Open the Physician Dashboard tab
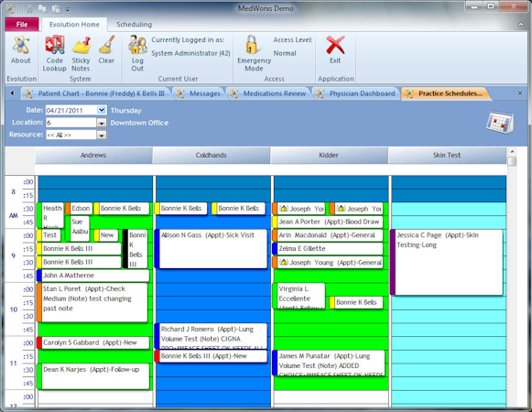Image resolution: width=532 pixels, height=412 pixels. pos(356,93)
